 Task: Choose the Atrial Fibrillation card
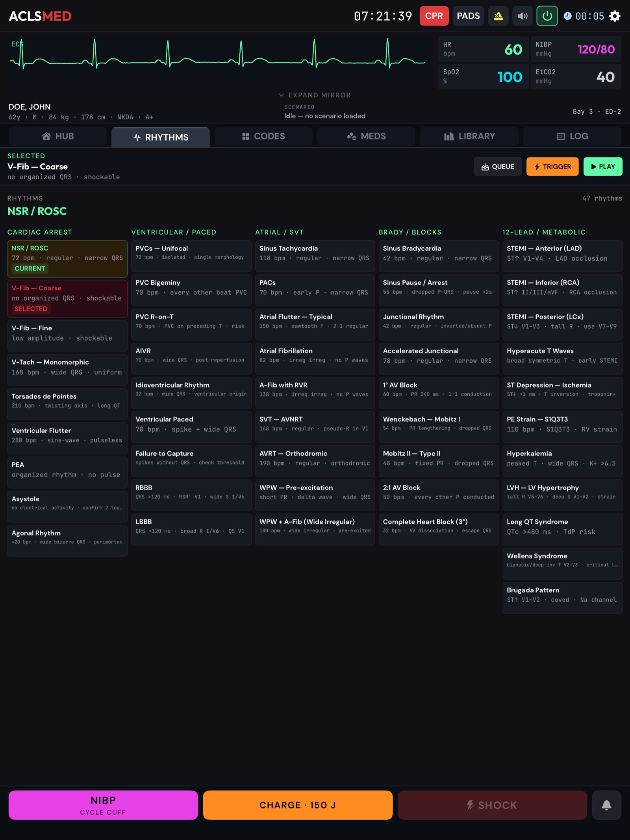tap(315, 359)
